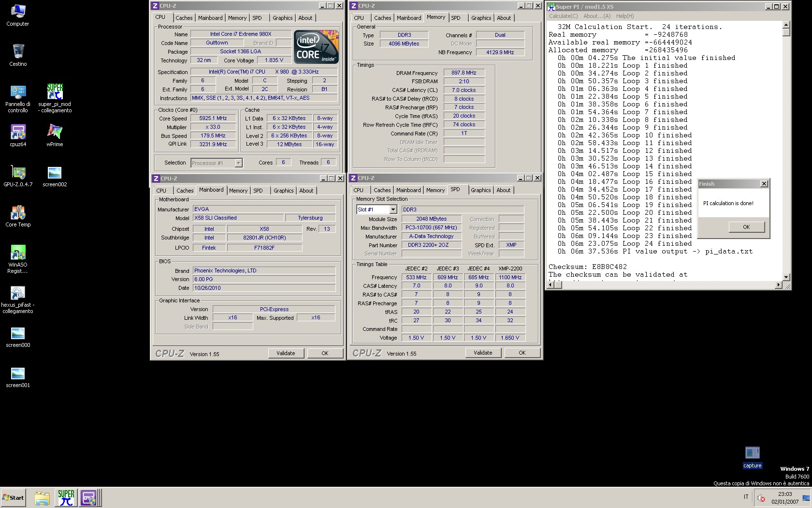Switch to Super PI taskbar icon
This screenshot has width=812, height=508.
[66, 498]
